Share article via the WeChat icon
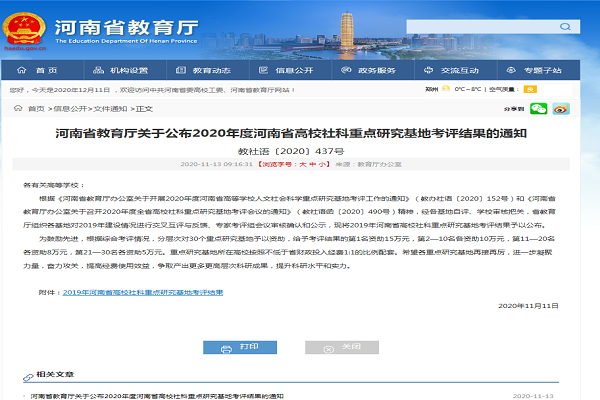This screenshot has height=400, width=600. tap(539, 108)
